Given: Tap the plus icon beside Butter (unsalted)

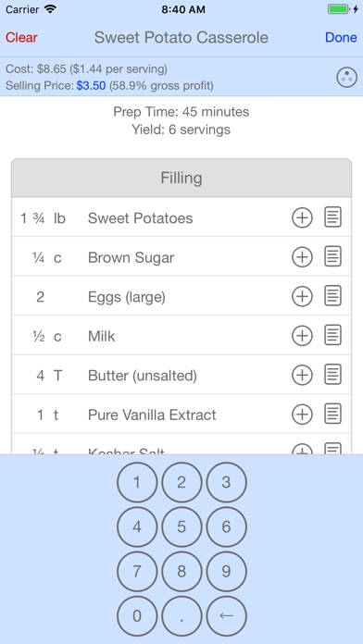Looking at the screenshot, I should coord(302,375).
